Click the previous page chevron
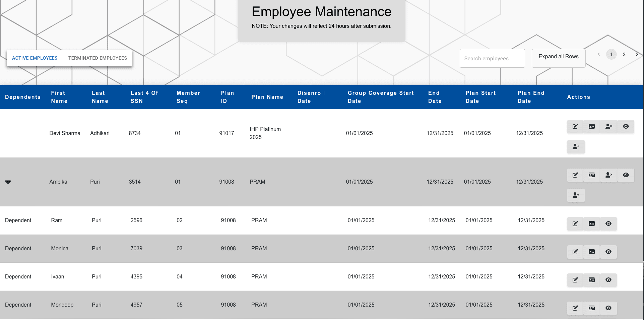 click(598, 54)
